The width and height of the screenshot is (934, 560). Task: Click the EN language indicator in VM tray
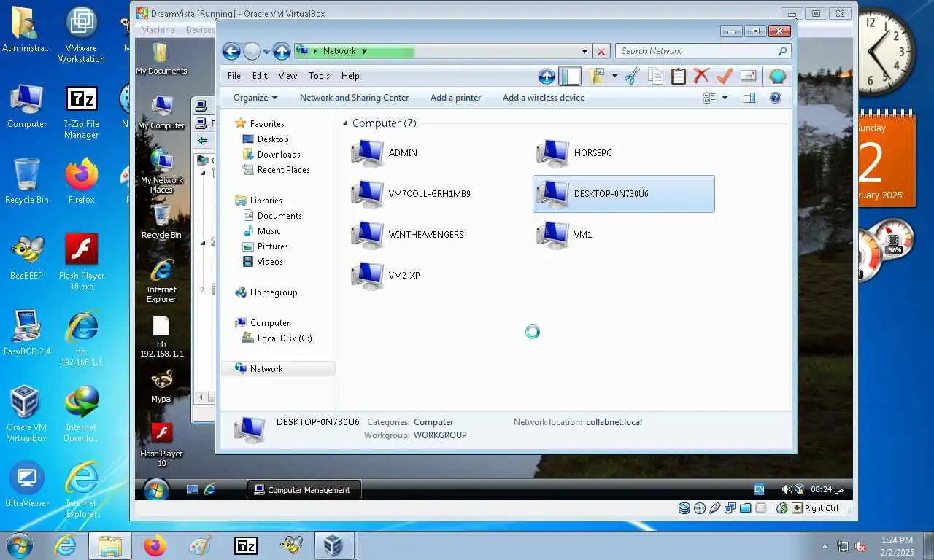click(x=759, y=489)
